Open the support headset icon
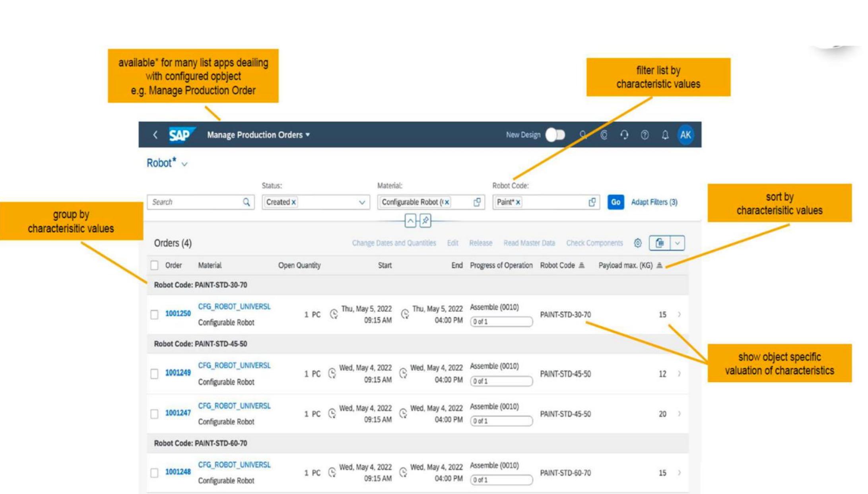The height and width of the screenshot is (494, 868). (x=624, y=135)
